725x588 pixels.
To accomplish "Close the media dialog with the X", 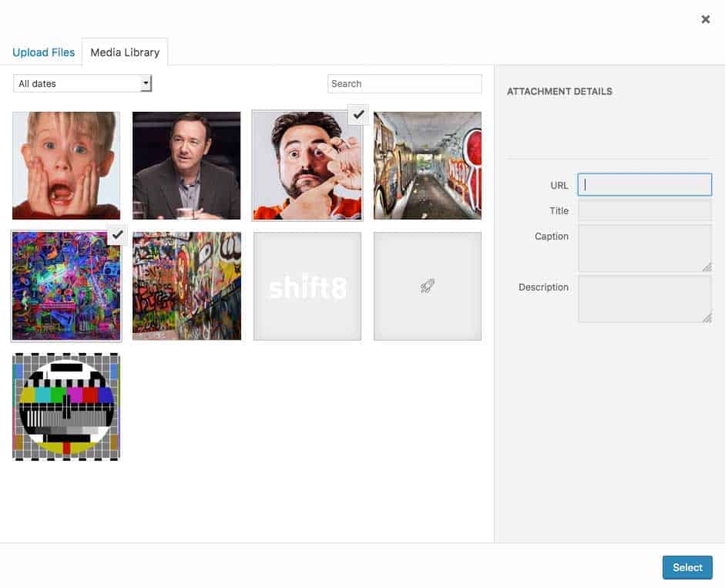I will pyautogui.click(x=705, y=19).
